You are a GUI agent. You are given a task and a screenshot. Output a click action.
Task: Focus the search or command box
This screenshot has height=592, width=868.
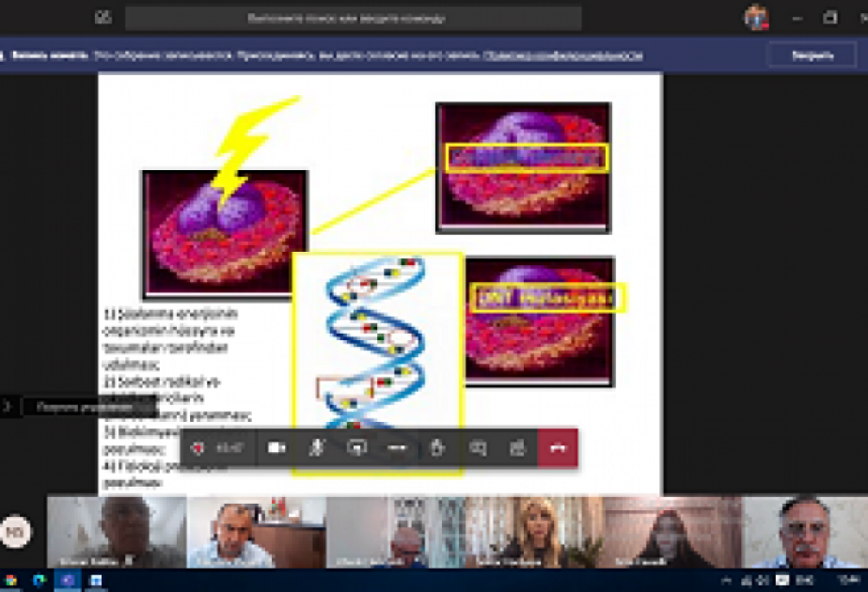click(354, 18)
